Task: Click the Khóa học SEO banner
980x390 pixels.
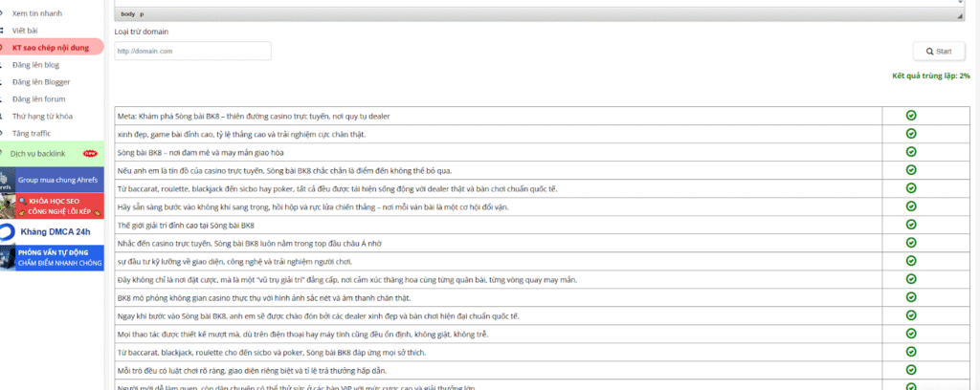Action: coord(52,206)
